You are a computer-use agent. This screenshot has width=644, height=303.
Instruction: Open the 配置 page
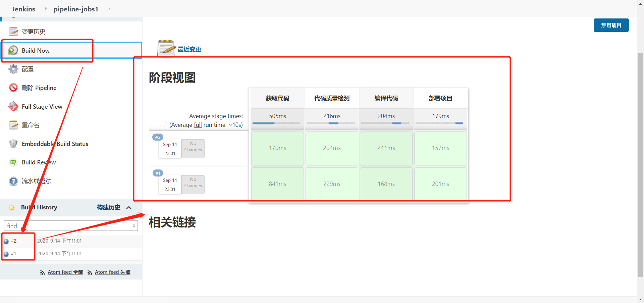pyautogui.click(x=28, y=69)
